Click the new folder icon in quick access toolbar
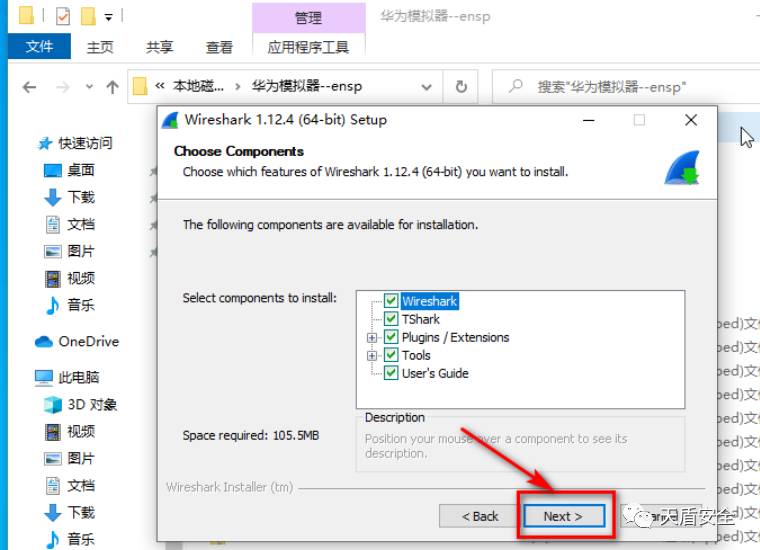Screen dimensions: 760x550 (x=88, y=16)
